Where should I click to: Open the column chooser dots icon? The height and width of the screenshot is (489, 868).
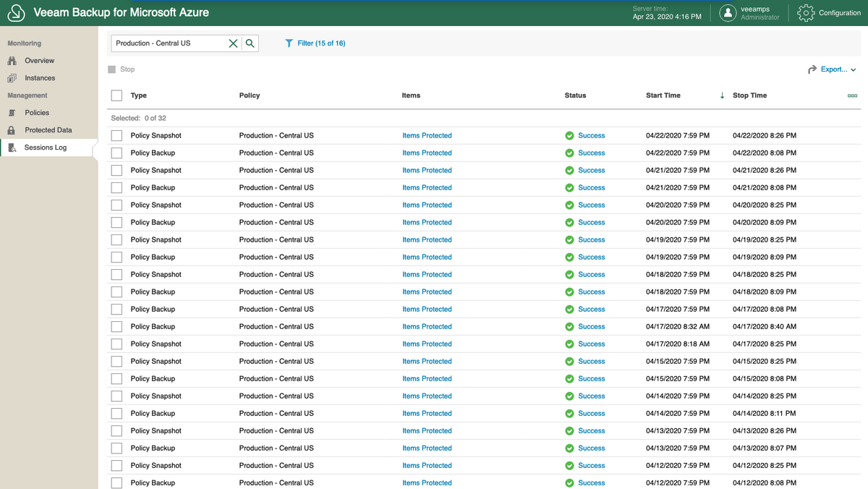(852, 95)
